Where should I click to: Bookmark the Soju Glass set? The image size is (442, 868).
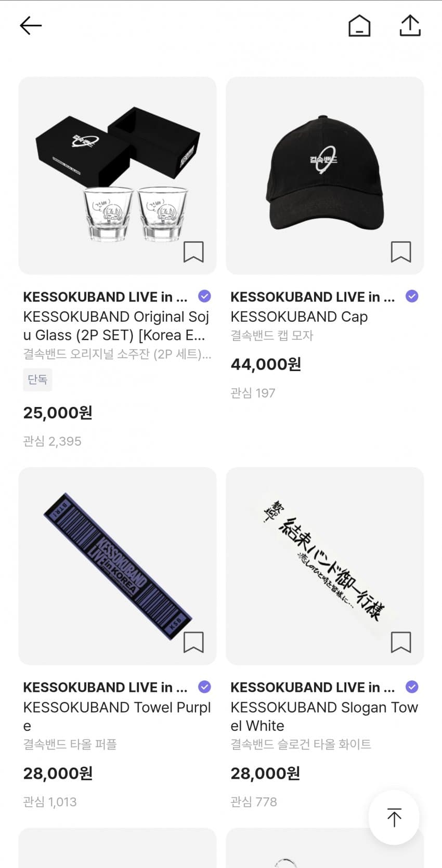(x=193, y=252)
